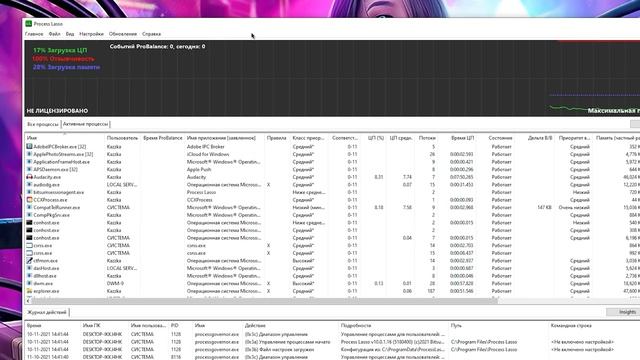Open the Обновления menu
The height and width of the screenshot is (360, 640).
click(123, 34)
